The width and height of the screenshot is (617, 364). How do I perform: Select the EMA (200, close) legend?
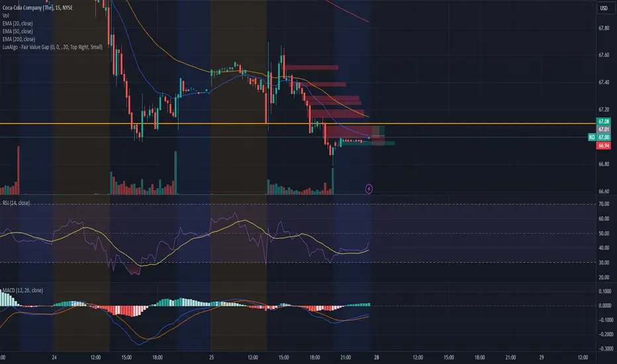coord(19,39)
